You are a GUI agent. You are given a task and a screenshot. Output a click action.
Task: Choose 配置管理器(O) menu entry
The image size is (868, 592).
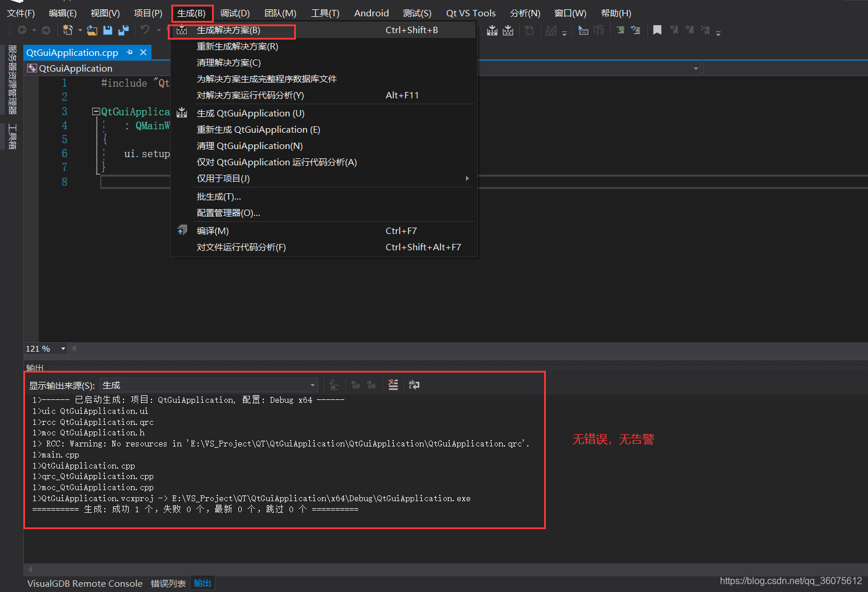tap(228, 212)
